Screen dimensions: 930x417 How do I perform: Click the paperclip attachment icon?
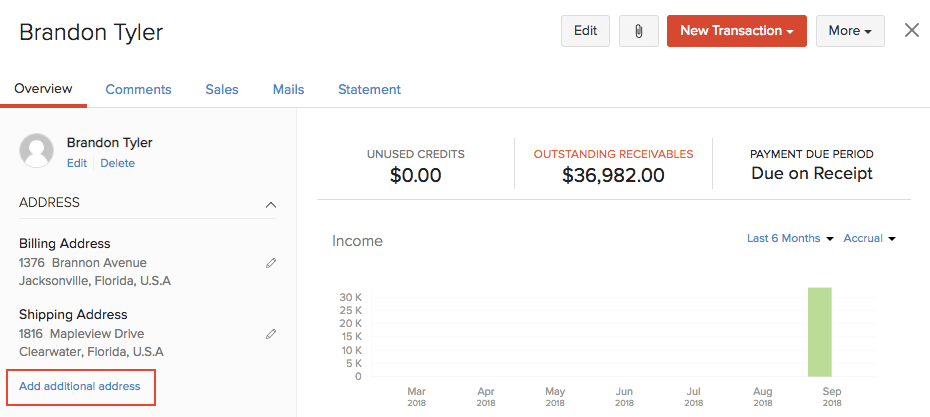pos(638,31)
